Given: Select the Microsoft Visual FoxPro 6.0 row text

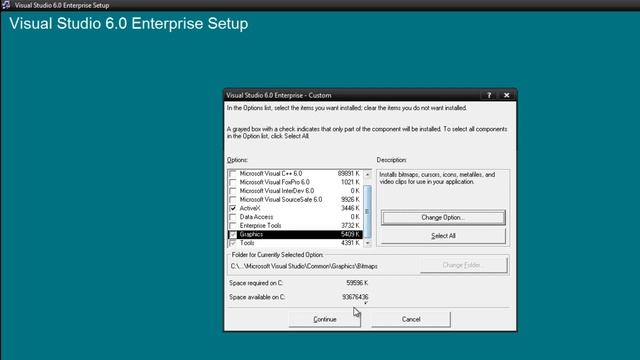Looking at the screenshot, I should coord(275,182).
